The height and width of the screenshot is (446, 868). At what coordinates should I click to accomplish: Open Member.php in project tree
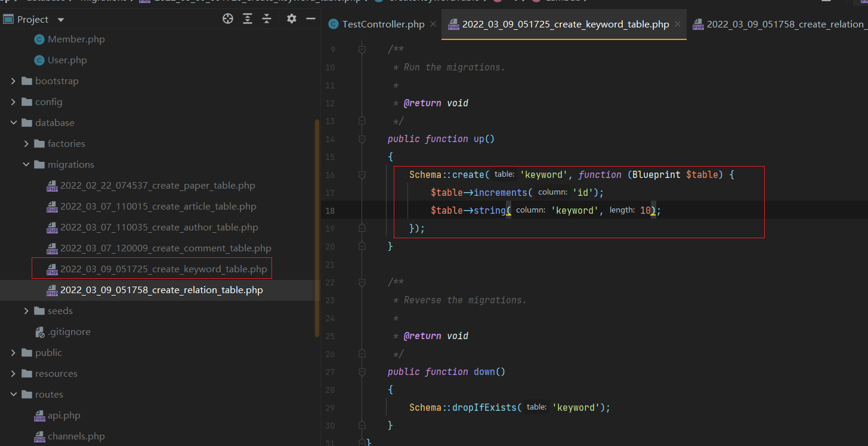point(76,39)
